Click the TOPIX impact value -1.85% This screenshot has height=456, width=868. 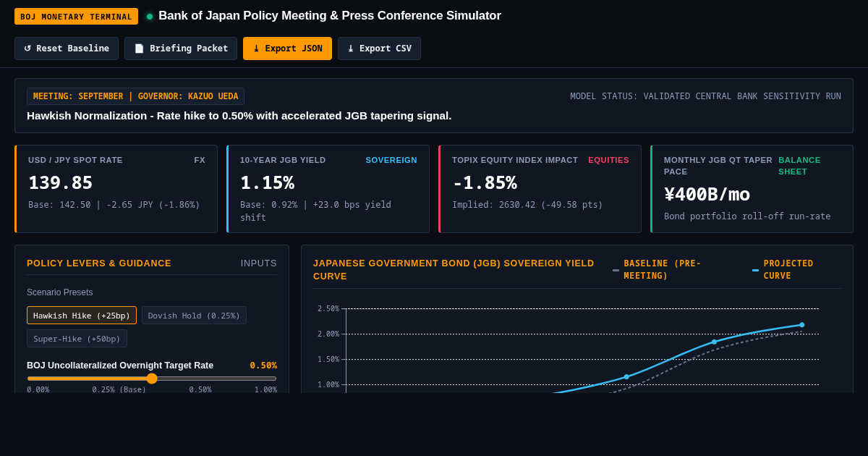pos(485,182)
